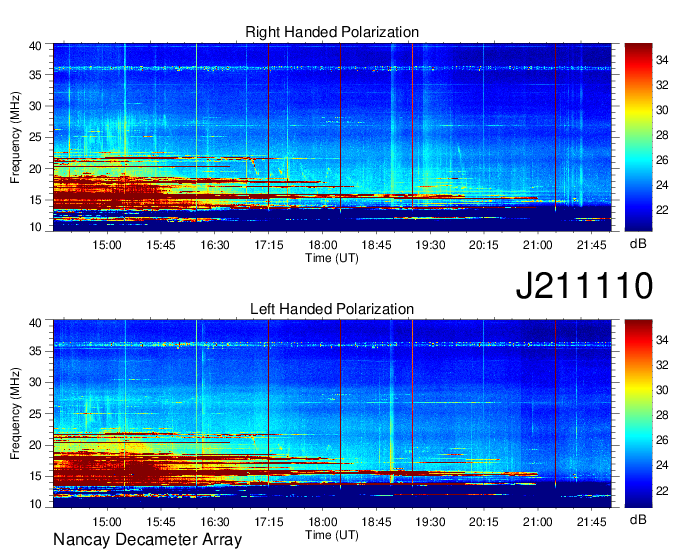This screenshot has width=680, height=552.
Task: Click the 28 dB tick on Right Handed colorbar
Action: coord(662,135)
